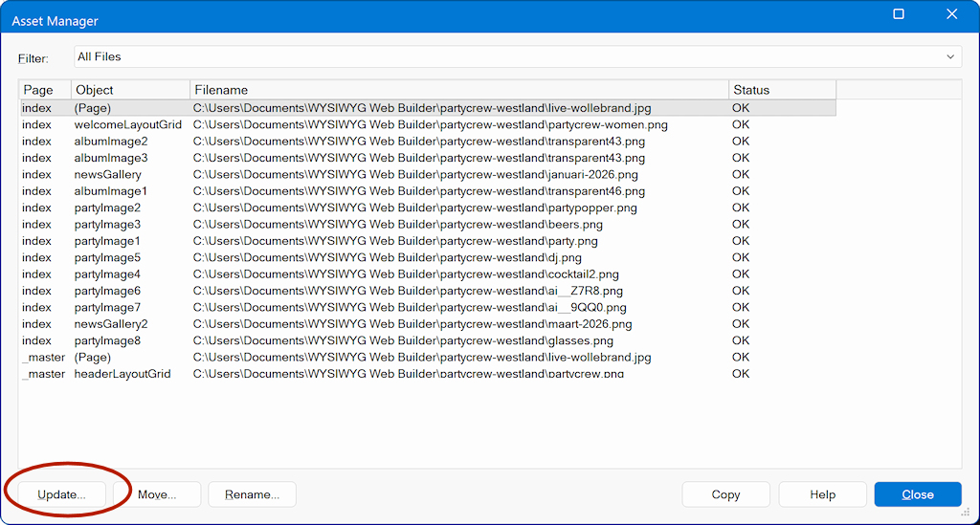Select the partyImage8 glasses.png row
Image resolution: width=980 pixels, height=525 pixels.
(403, 340)
